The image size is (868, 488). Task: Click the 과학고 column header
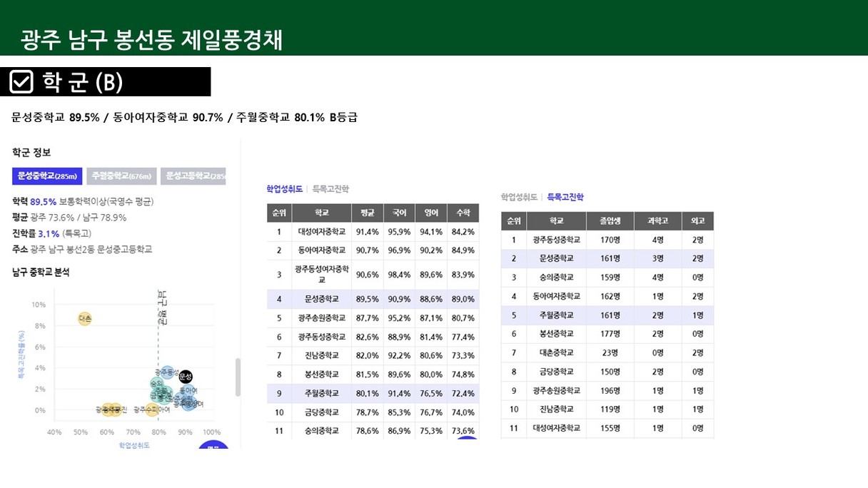click(x=658, y=221)
